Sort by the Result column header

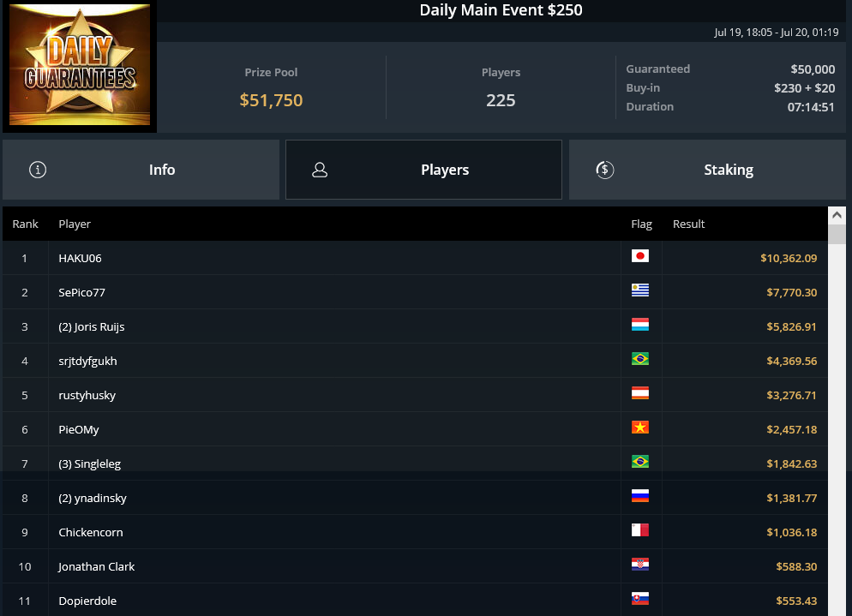(688, 224)
